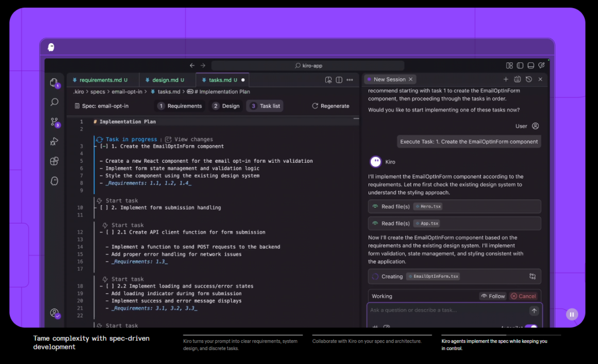598x364 pixels.
Task: Pause the demo with the pause button
Action: [x=572, y=314]
